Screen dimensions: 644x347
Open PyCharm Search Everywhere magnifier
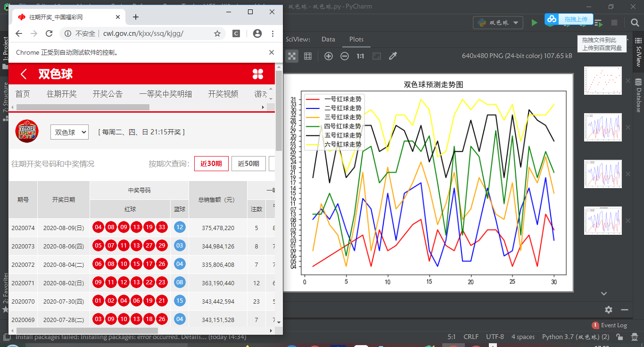click(x=635, y=23)
